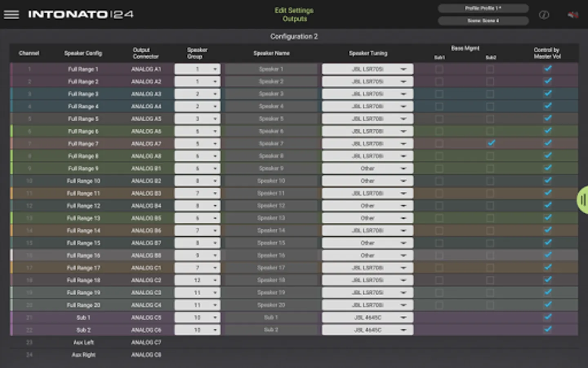Toggle Master Vol control for Sub 1

click(548, 317)
